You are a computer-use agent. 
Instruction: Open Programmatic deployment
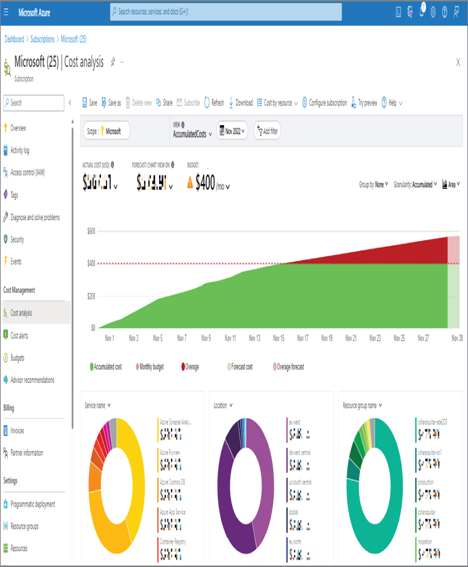point(33,504)
